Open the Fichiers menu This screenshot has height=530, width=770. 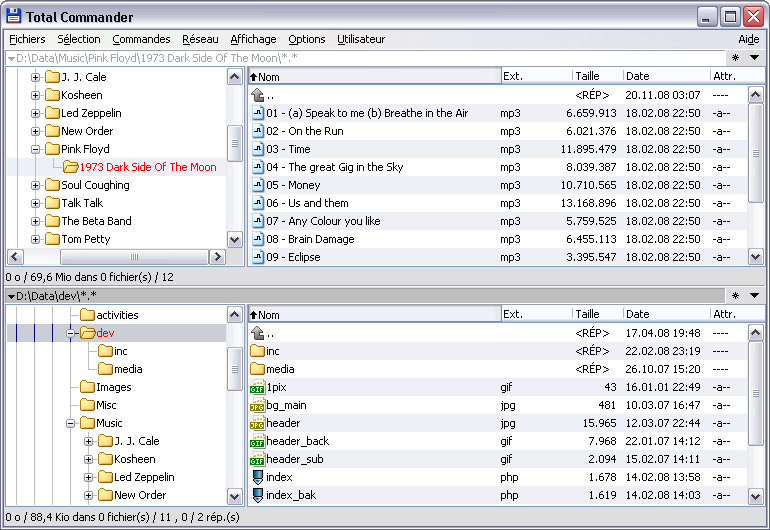click(x=28, y=39)
